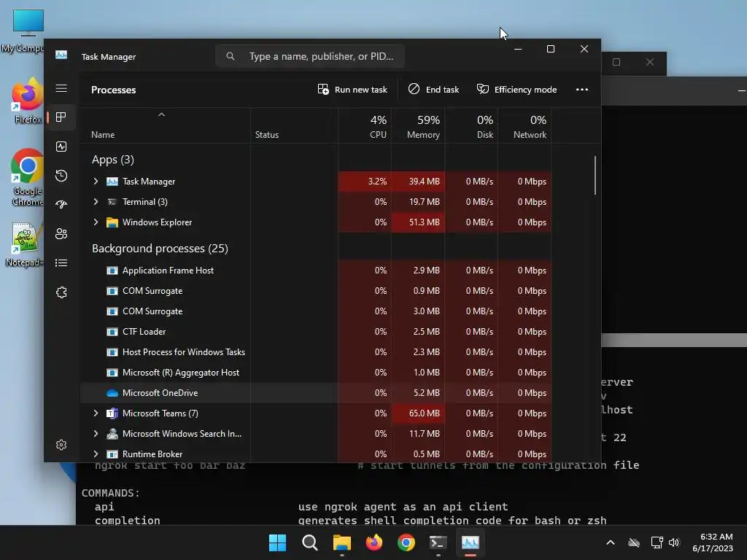Open File Explorer from the taskbar
This screenshot has height=560, width=747.
click(341, 542)
